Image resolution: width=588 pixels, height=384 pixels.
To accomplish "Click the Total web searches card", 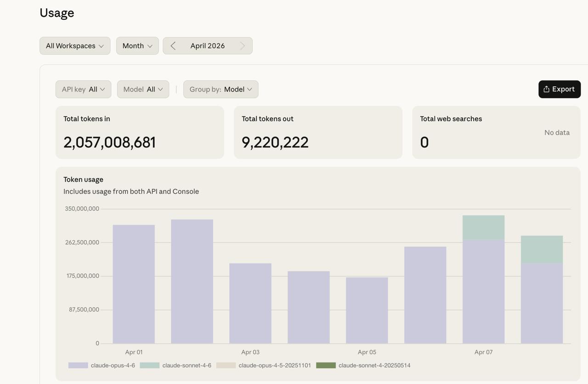I will point(496,132).
